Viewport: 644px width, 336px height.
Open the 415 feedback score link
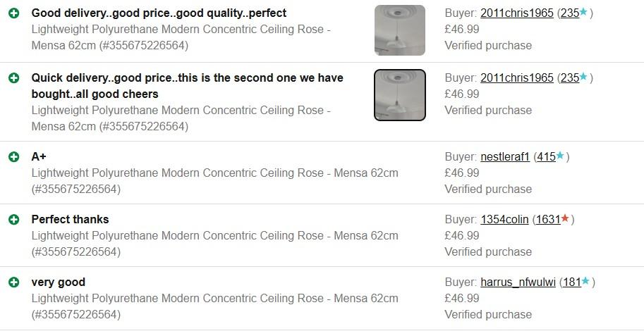pyautogui.click(x=546, y=157)
